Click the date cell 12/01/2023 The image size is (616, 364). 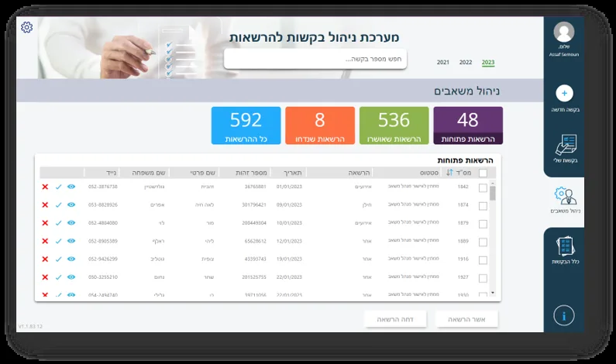point(289,241)
